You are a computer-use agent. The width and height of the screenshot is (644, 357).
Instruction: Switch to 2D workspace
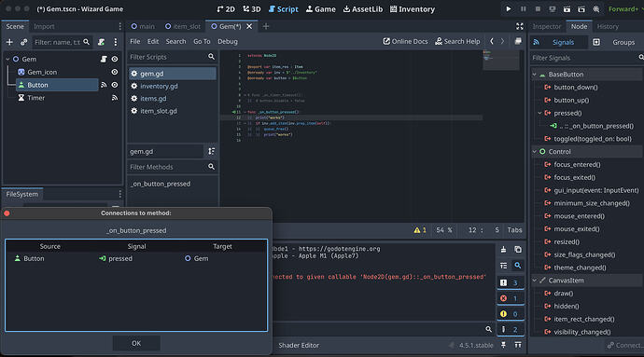pyautogui.click(x=226, y=9)
